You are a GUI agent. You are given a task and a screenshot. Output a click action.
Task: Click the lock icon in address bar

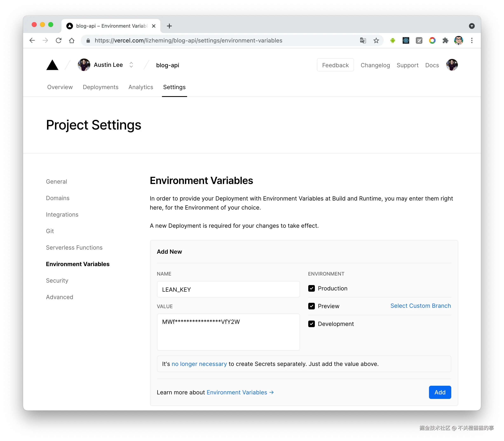click(88, 41)
